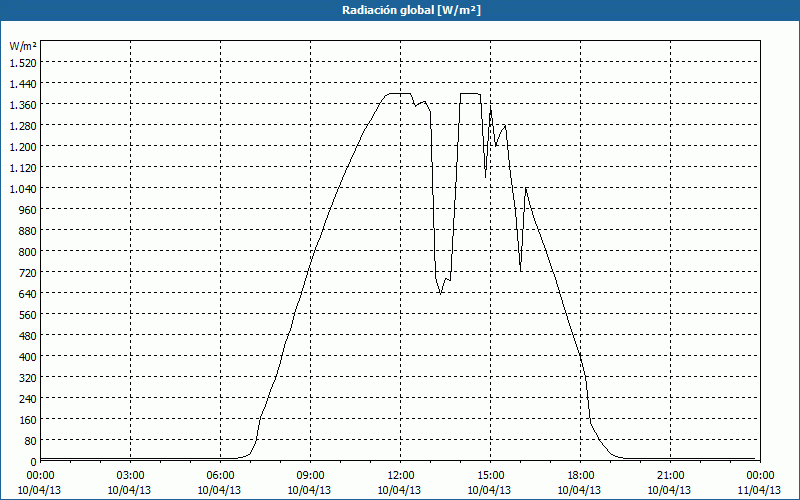
Task: Click the 10/04/13 date under 18:00
Action: 579,490
